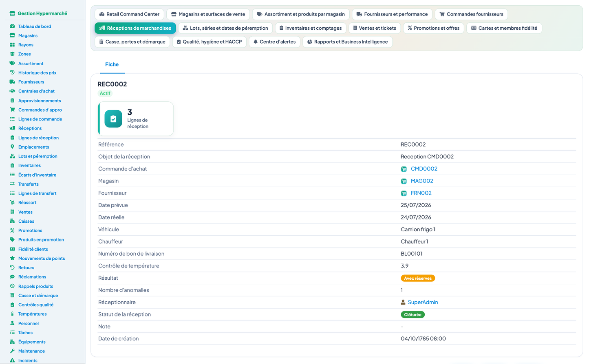The width and height of the screenshot is (589, 364).
Task: Click the Promotions percent icon in sidebar
Action: [12, 230]
